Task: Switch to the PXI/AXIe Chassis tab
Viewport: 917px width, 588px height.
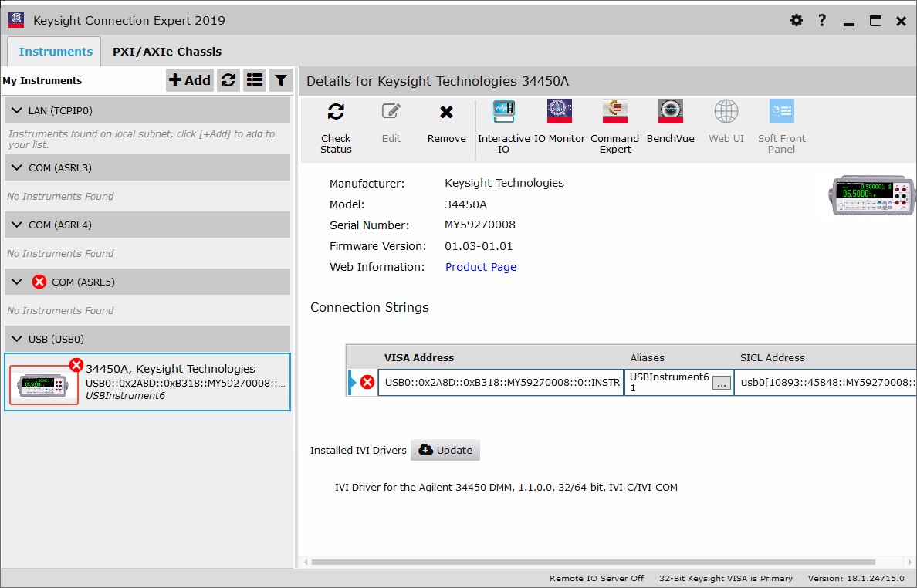Action: (167, 52)
